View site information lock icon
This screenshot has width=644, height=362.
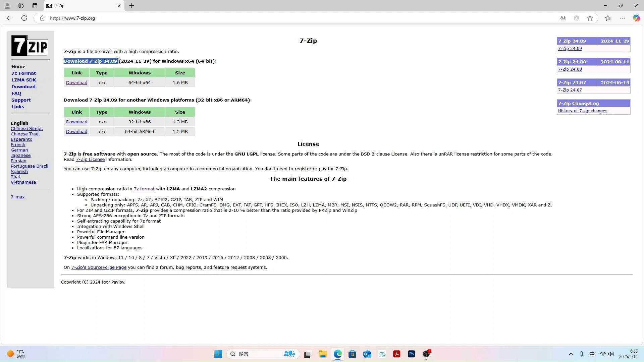[x=42, y=18]
